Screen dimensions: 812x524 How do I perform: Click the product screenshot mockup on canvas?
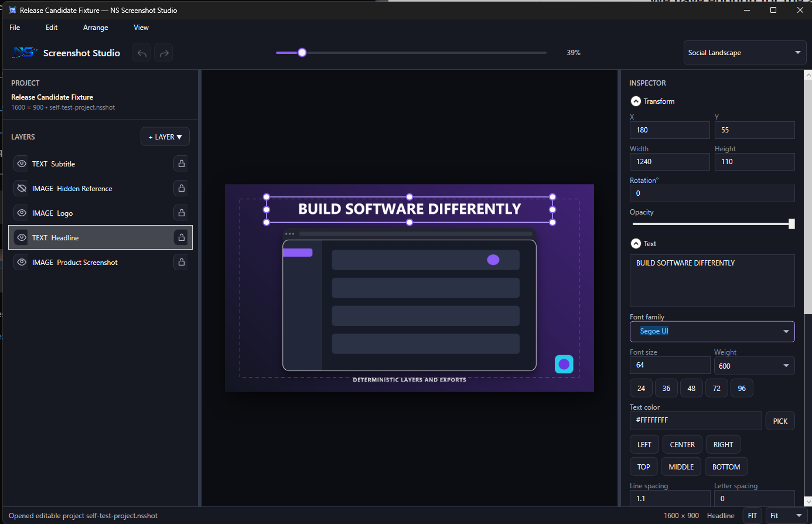410,300
